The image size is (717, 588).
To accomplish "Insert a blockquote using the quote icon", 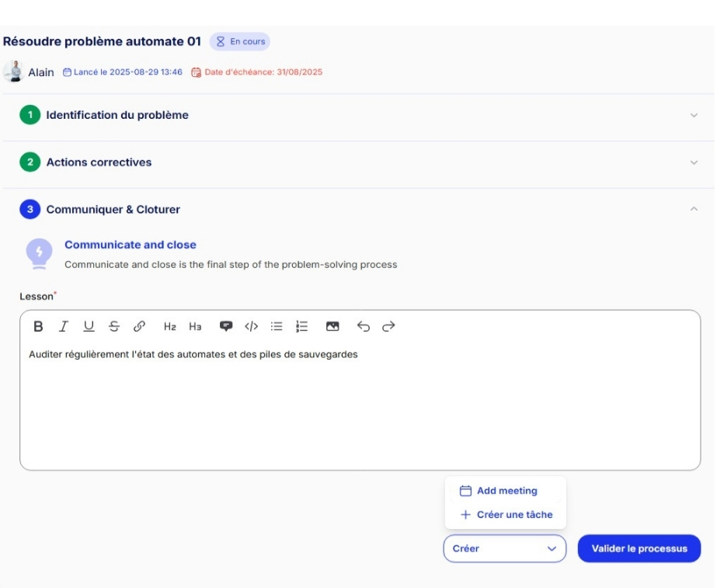I will point(226,327).
